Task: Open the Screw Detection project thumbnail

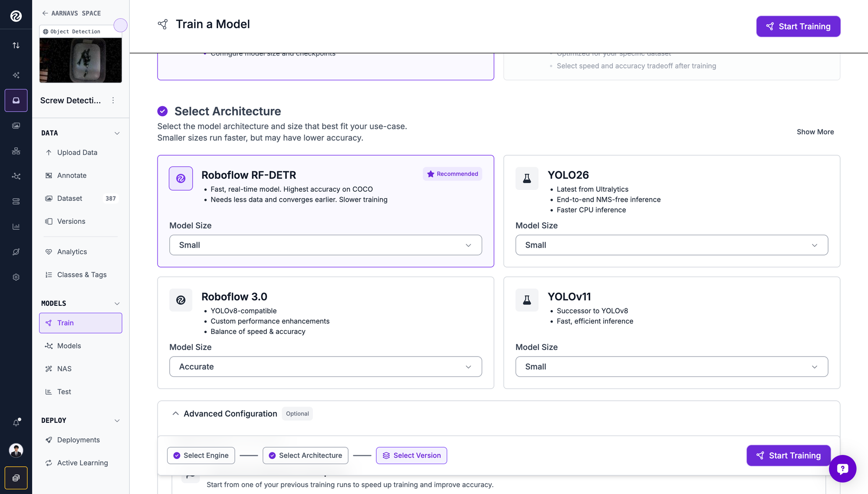Action: click(x=81, y=60)
